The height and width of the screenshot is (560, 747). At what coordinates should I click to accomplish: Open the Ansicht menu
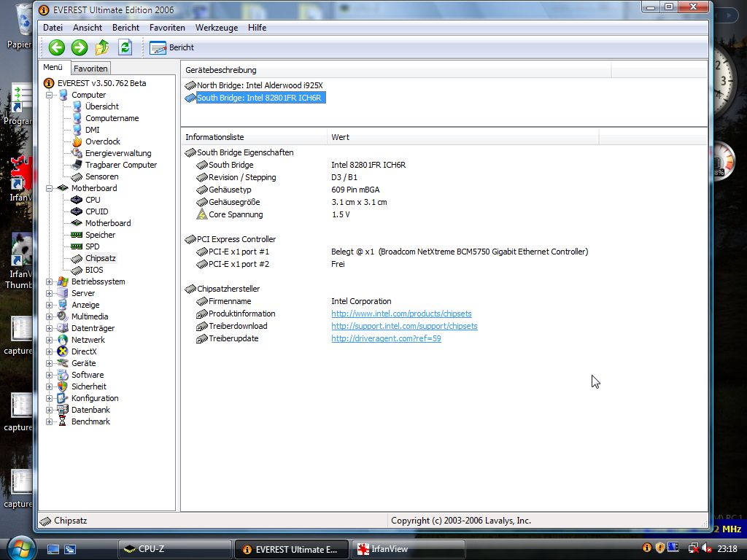[88, 28]
